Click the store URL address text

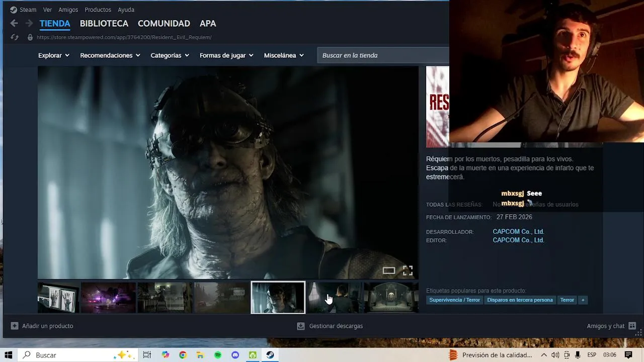point(124,37)
